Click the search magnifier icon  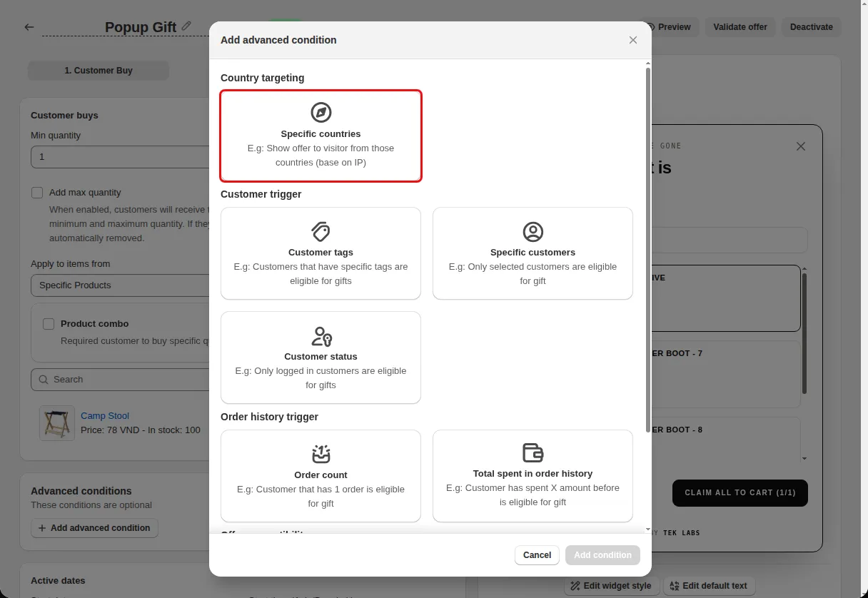pos(44,380)
